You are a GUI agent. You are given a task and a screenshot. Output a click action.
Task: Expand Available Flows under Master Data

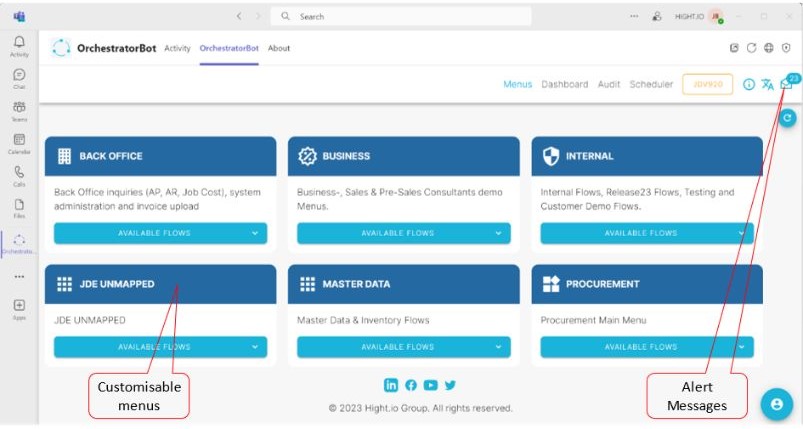click(404, 347)
